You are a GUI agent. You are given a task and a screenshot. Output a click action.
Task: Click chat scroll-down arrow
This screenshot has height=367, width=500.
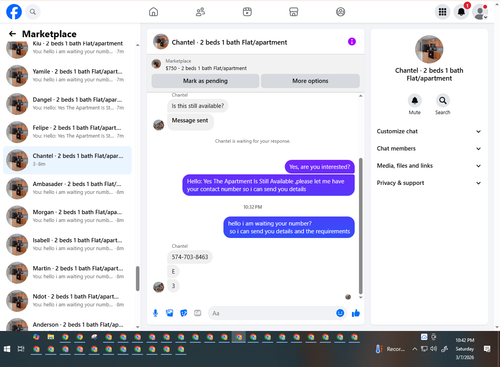click(x=360, y=297)
